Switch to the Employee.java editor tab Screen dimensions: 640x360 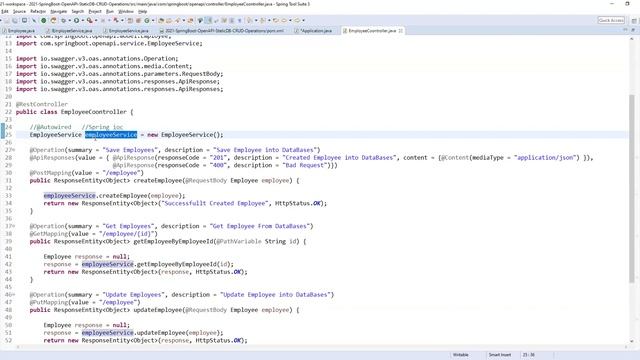tap(18, 31)
